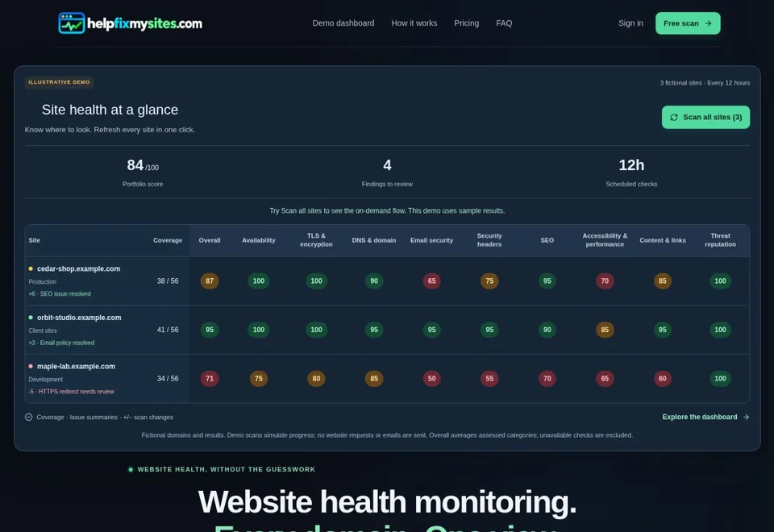774x532 pixels.
Task: Click the SEO column header
Action: point(547,240)
